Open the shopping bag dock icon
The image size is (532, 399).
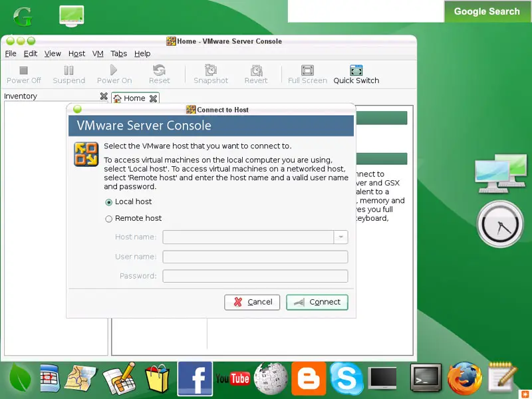(157, 378)
